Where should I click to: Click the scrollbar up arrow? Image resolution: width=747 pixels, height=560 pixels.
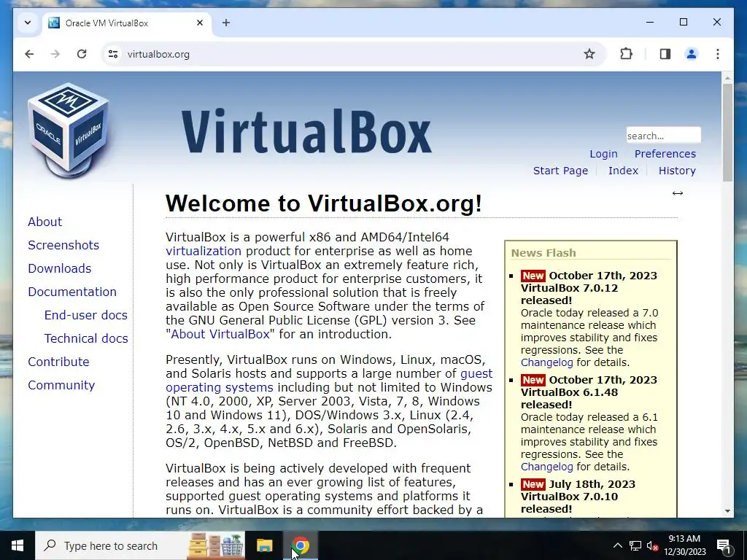point(727,77)
